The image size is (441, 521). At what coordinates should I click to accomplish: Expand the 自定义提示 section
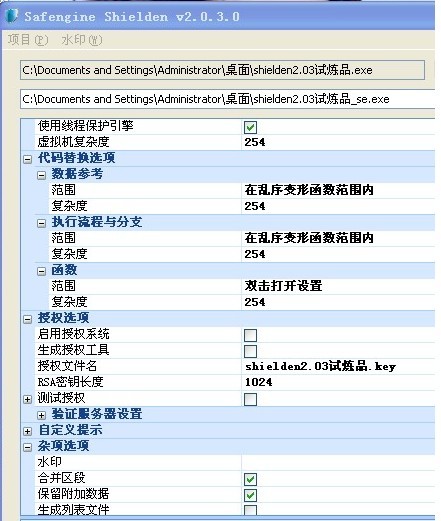[x=28, y=431]
